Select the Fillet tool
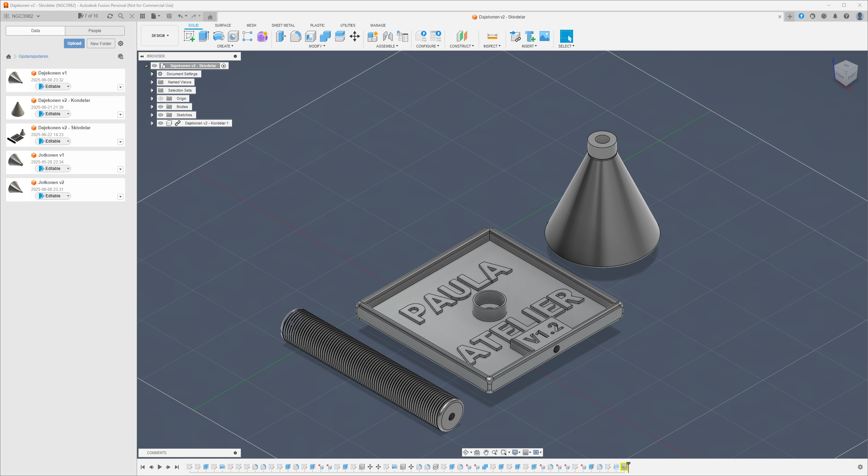868x476 pixels. (x=296, y=36)
